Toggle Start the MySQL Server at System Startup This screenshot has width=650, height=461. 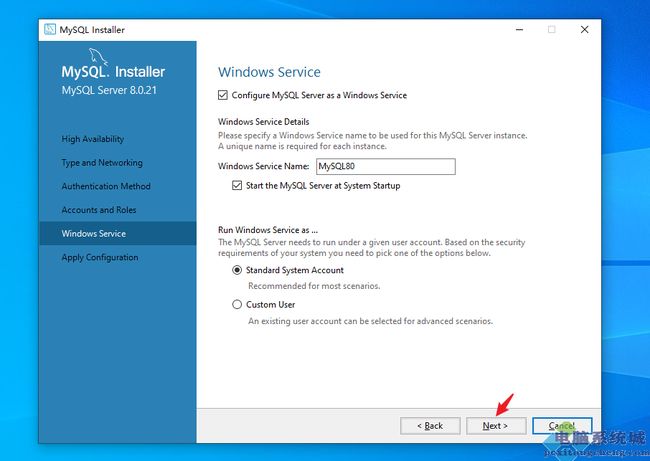click(237, 185)
